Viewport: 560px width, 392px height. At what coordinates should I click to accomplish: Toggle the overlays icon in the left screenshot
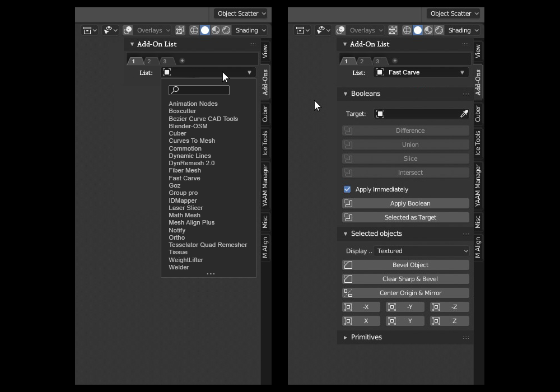tap(128, 30)
